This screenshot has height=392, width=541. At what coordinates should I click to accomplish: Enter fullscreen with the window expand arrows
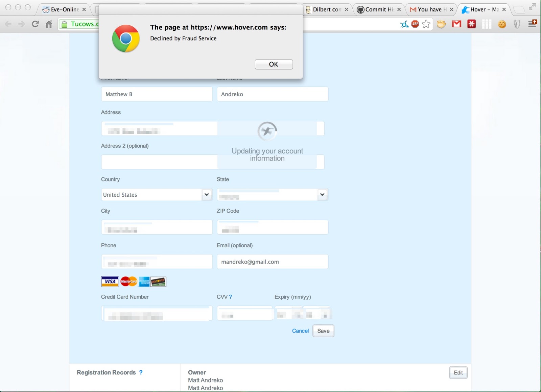coord(532,6)
